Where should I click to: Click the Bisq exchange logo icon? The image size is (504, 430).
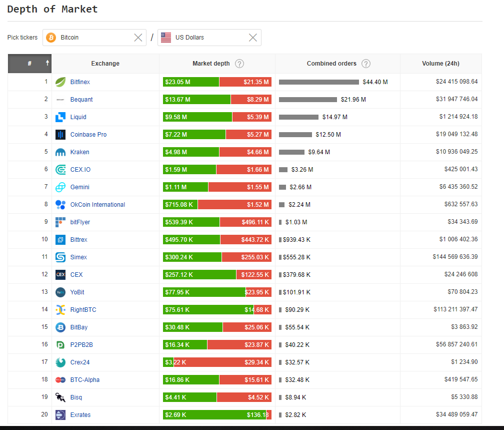tap(60, 397)
